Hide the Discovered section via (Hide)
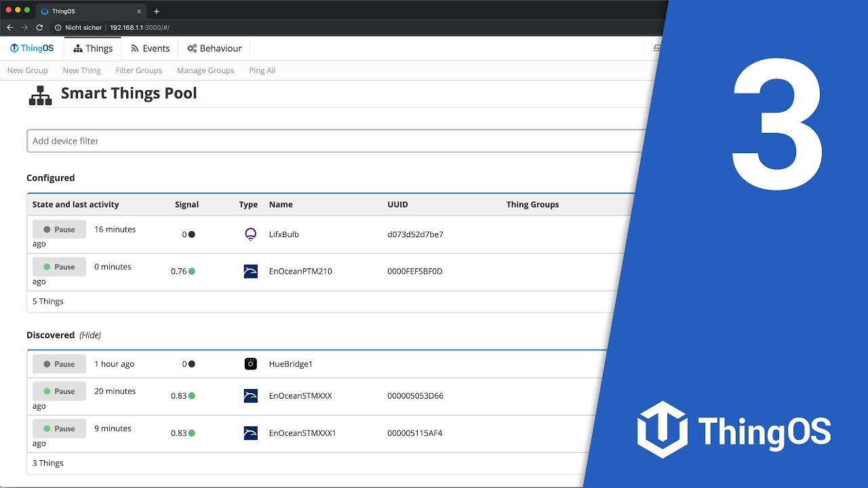 click(x=90, y=335)
